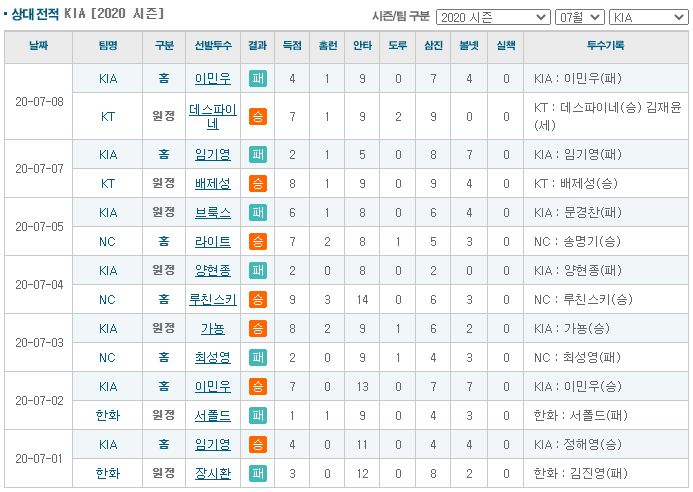Click the 팀명 column header
This screenshot has width=693, height=492.
pyautogui.click(x=107, y=46)
